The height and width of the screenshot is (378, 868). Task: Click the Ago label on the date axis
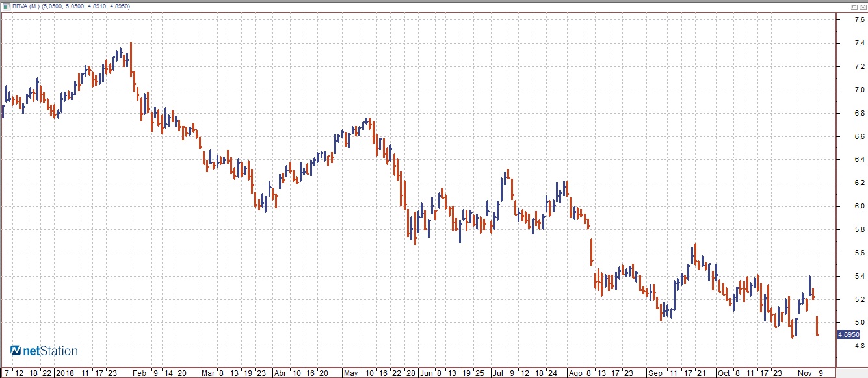point(575,373)
